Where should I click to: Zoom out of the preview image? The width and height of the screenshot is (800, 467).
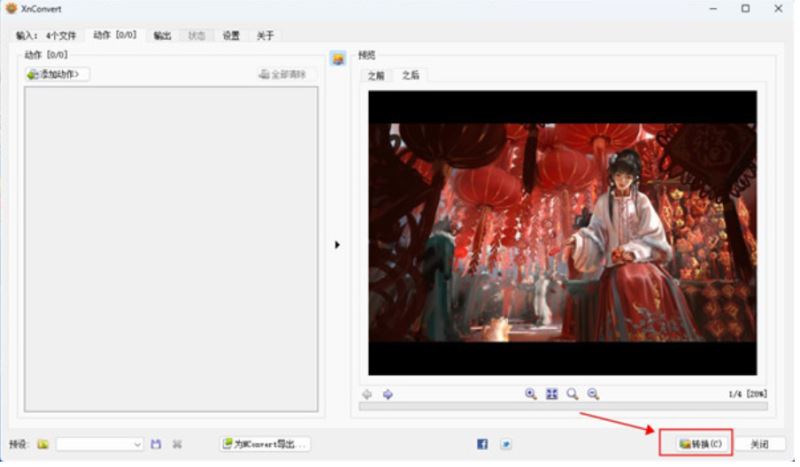pos(593,394)
